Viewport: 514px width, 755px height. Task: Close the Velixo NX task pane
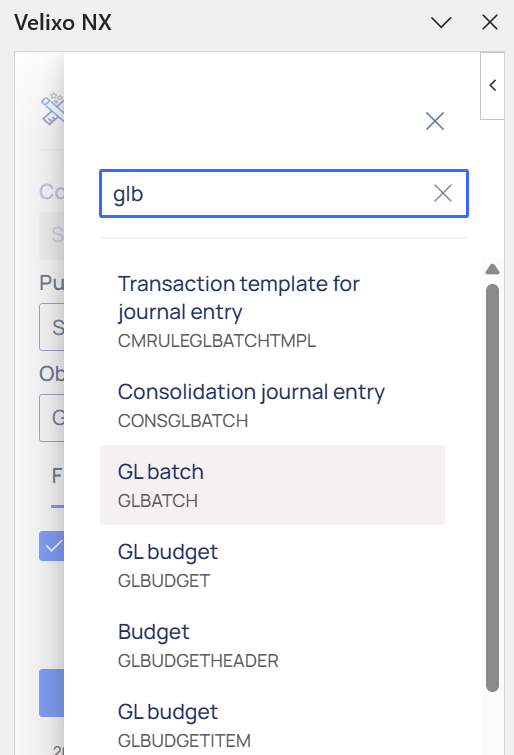[490, 22]
